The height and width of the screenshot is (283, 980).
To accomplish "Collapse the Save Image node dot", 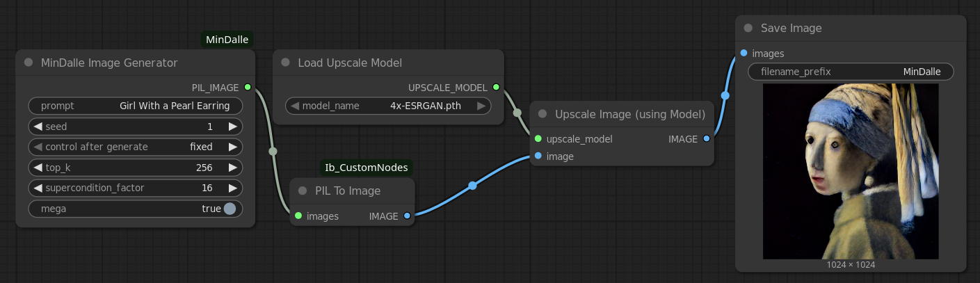I will click(748, 29).
